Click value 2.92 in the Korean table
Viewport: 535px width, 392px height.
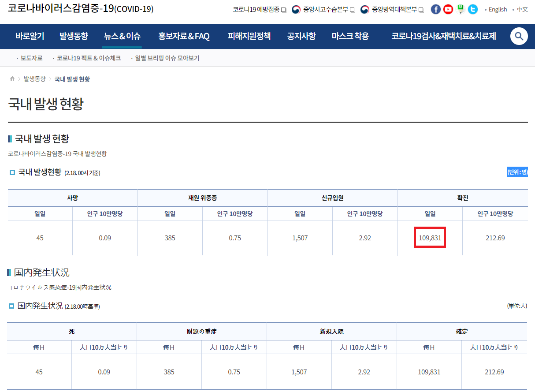click(x=365, y=238)
